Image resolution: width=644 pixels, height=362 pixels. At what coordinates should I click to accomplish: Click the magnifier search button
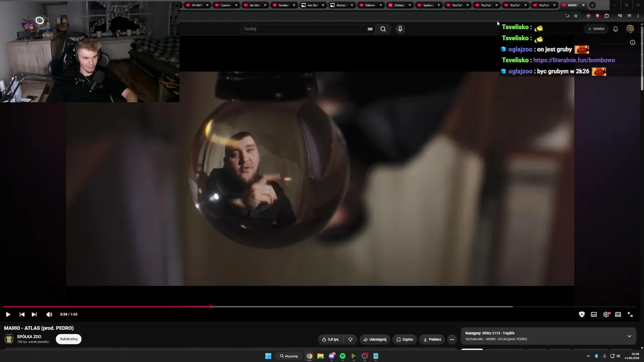pos(383,29)
